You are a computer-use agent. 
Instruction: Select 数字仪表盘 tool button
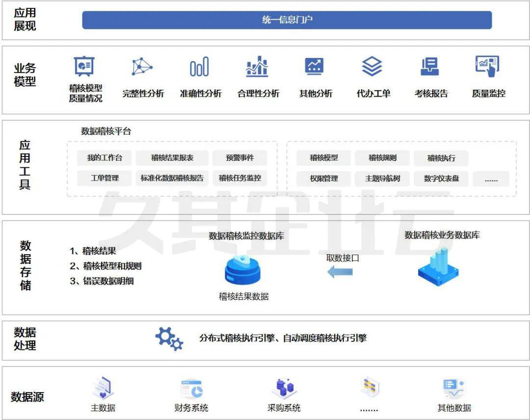click(x=441, y=179)
